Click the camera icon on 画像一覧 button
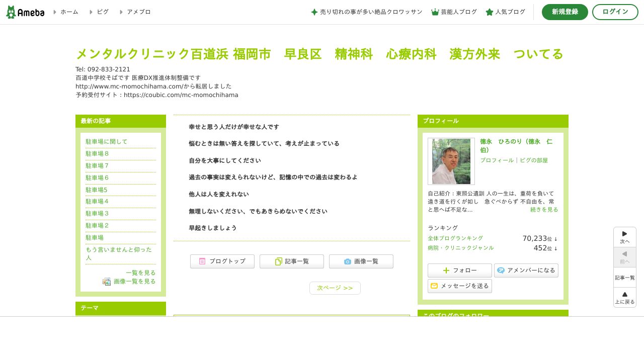 [x=348, y=261]
